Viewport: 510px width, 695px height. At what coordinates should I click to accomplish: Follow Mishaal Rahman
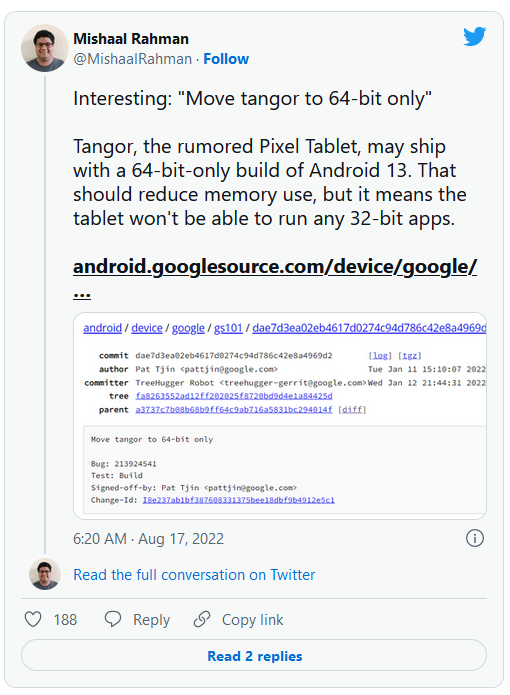pos(226,59)
